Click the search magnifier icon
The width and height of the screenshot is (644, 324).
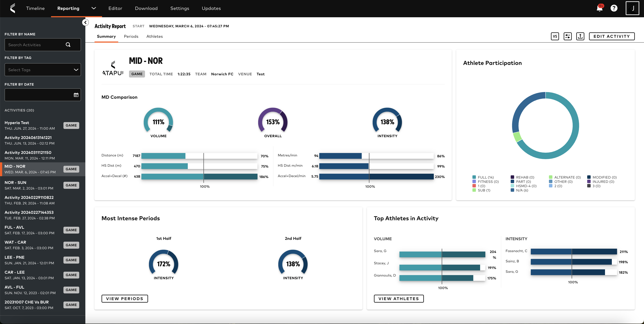[68, 45]
